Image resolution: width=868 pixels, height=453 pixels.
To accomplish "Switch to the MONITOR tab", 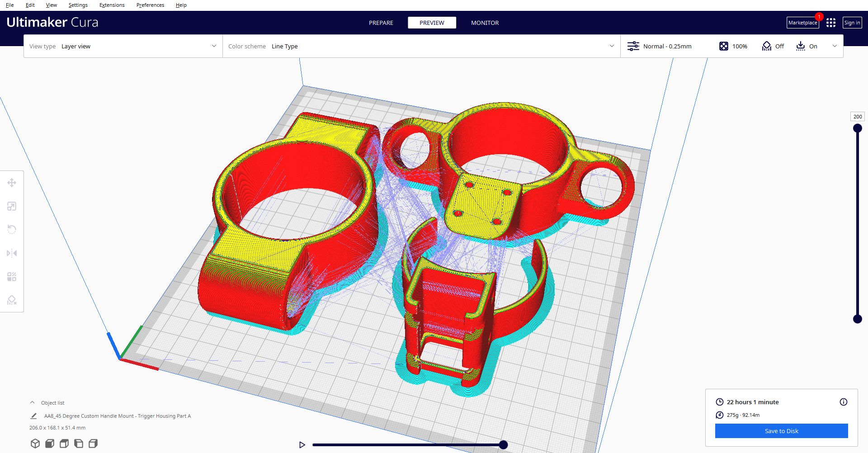I will pos(485,23).
